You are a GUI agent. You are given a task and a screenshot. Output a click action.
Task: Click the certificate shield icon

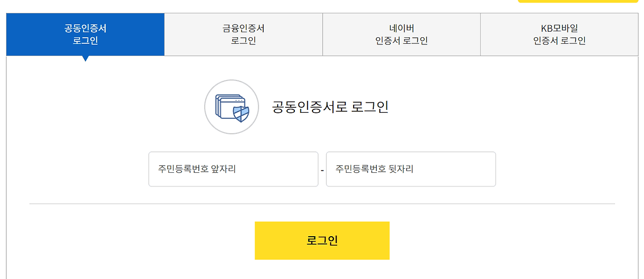231,107
